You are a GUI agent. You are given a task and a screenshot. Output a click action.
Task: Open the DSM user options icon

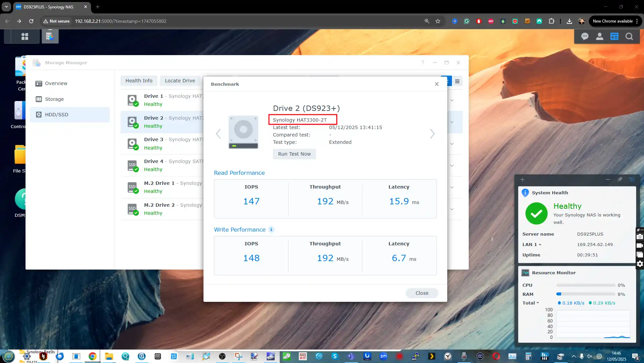point(599,36)
